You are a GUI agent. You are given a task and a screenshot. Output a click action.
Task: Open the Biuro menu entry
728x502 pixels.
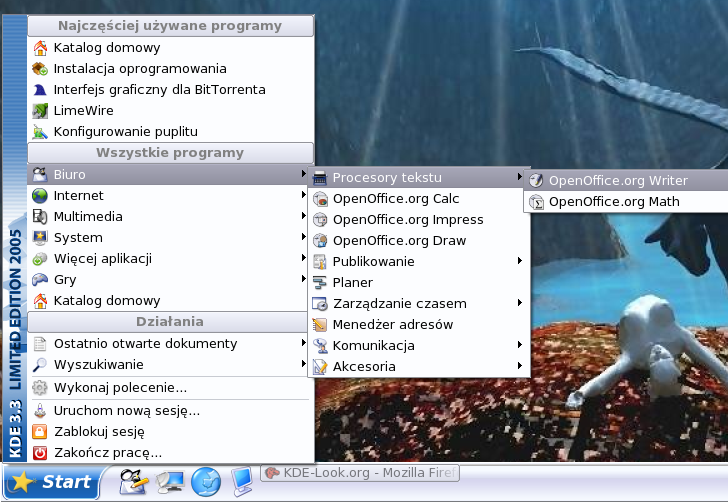(168, 175)
